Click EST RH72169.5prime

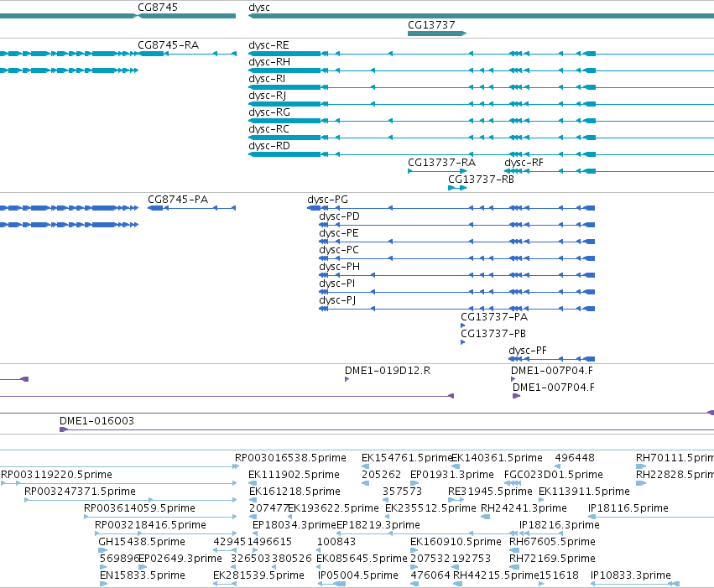coord(552,559)
